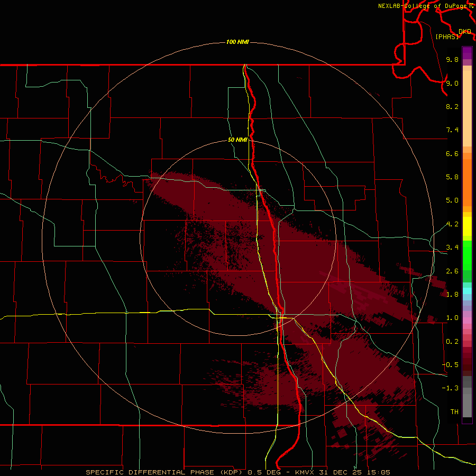Click the 0.2 legend value
476x476 pixels.
point(452,342)
